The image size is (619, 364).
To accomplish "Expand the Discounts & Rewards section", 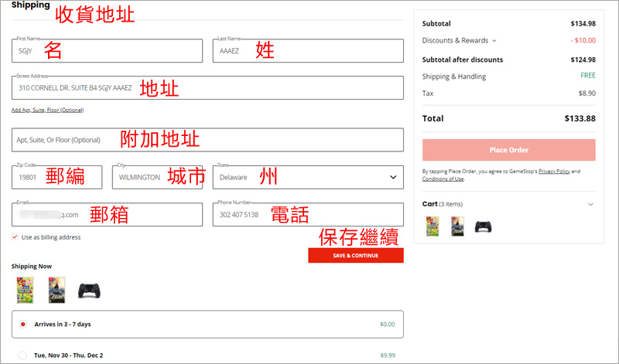I will point(460,40).
